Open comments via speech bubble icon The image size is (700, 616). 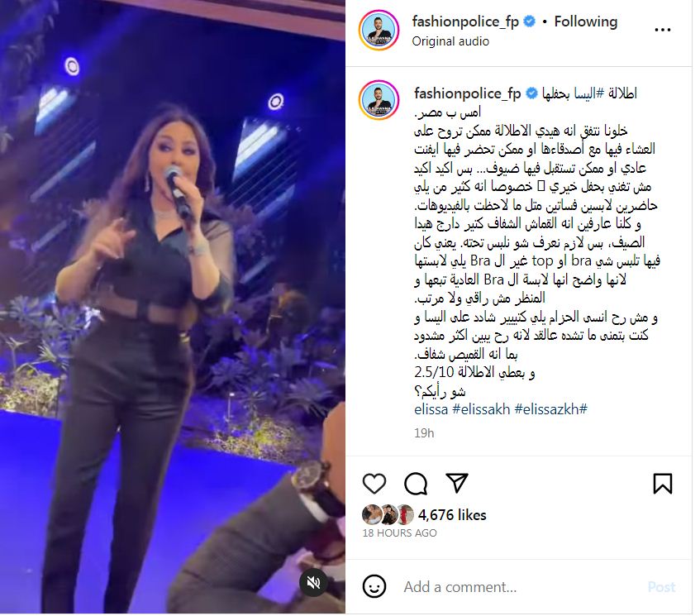[x=416, y=485]
